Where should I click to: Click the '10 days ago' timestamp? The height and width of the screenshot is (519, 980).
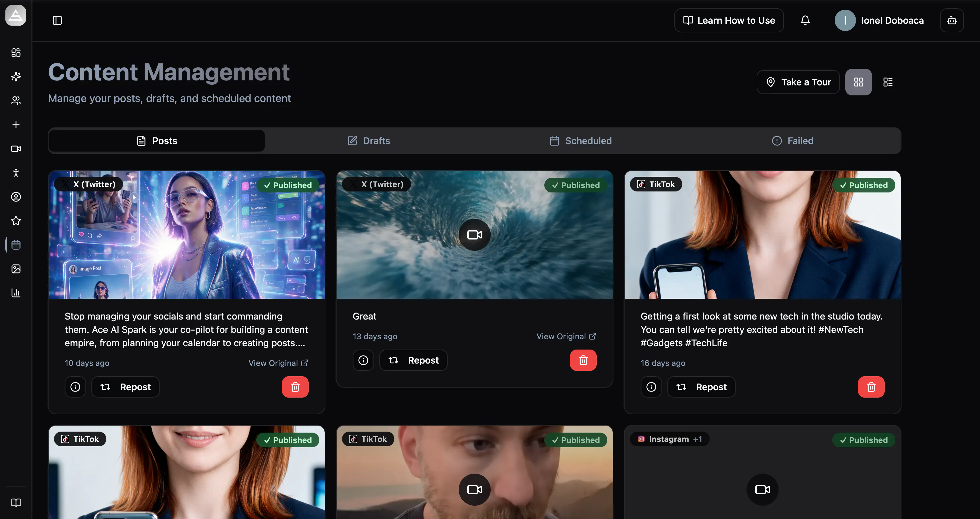coord(87,363)
